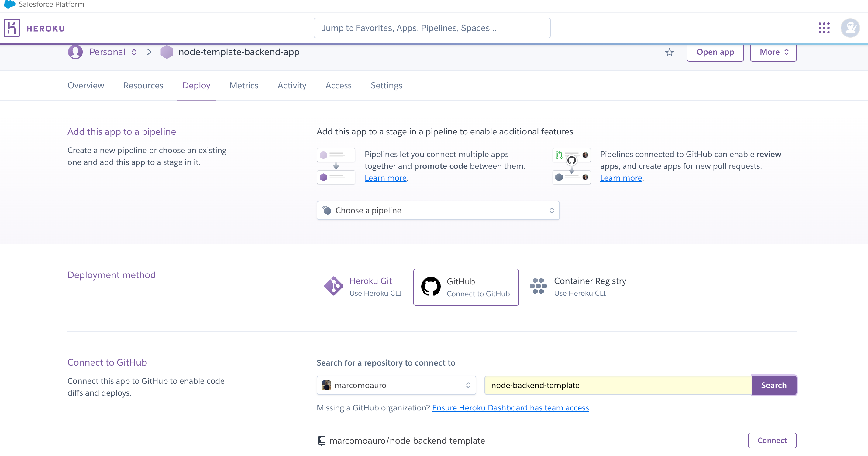
Task: Click the promote code pipeline illustration
Action: coord(336,166)
